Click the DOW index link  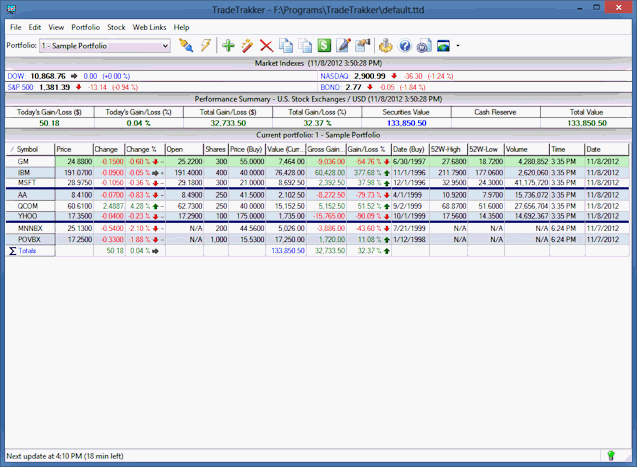16,76
